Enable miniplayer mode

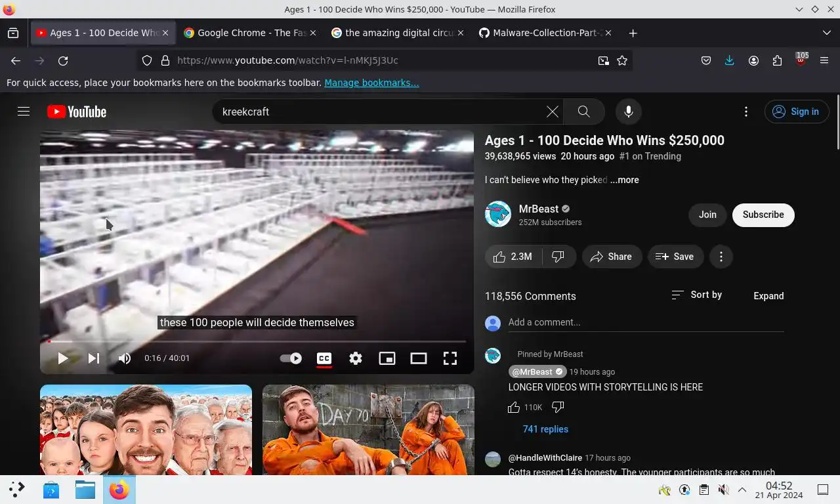click(387, 358)
